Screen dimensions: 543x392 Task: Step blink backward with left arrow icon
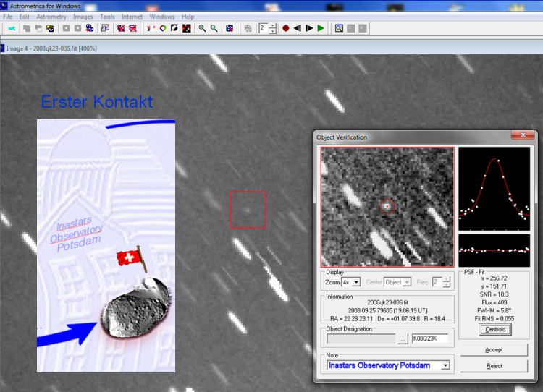click(x=297, y=28)
